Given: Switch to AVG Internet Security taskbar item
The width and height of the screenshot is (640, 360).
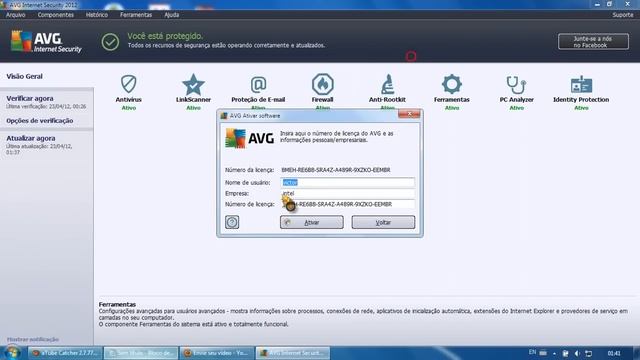Looking at the screenshot, I should coord(292,353).
